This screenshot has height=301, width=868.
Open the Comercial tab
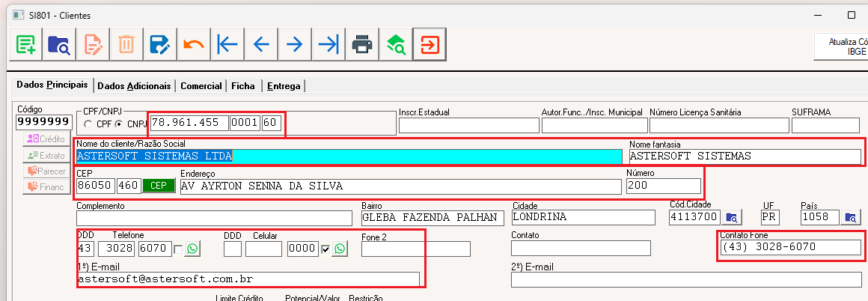click(201, 86)
